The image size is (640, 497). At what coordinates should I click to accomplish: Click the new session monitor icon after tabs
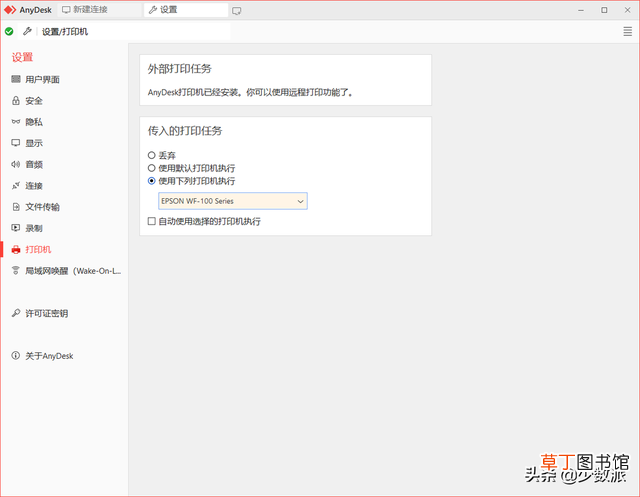236,11
